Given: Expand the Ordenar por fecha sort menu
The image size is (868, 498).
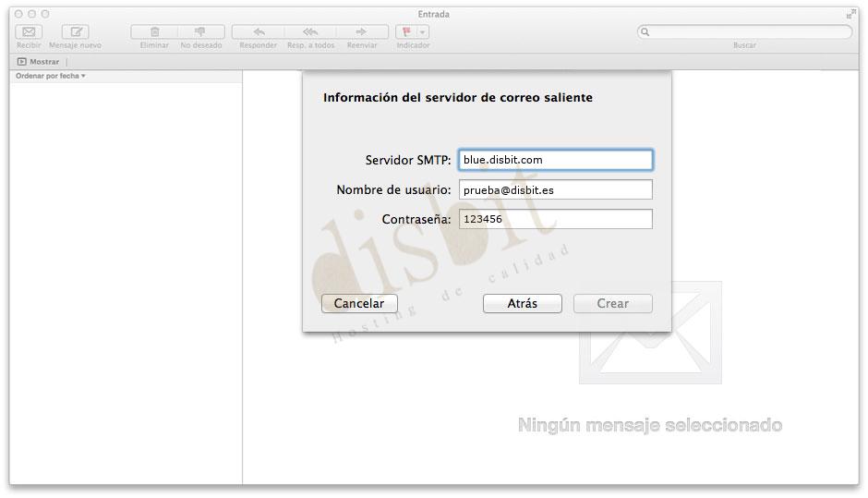Looking at the screenshot, I should coord(51,76).
